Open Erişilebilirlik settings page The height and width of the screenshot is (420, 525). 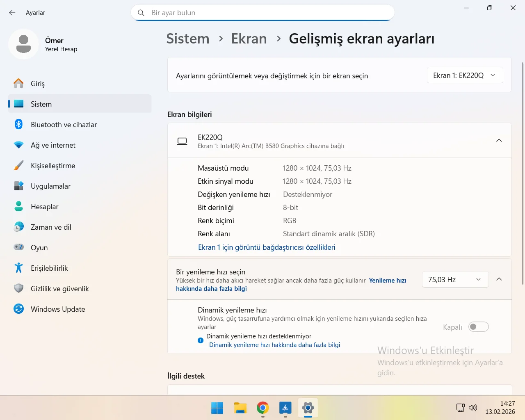pyautogui.click(x=80, y=268)
